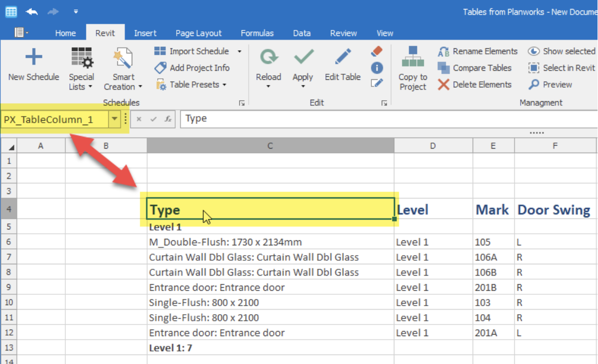Viewport: 598px width, 364px height.
Task: Select row 4 header
Action: 8,209
